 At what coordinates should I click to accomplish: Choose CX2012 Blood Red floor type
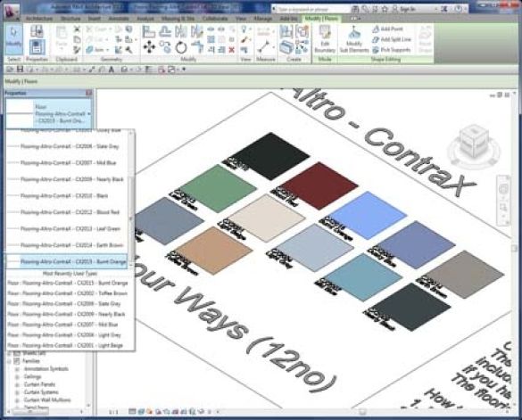[x=68, y=212]
